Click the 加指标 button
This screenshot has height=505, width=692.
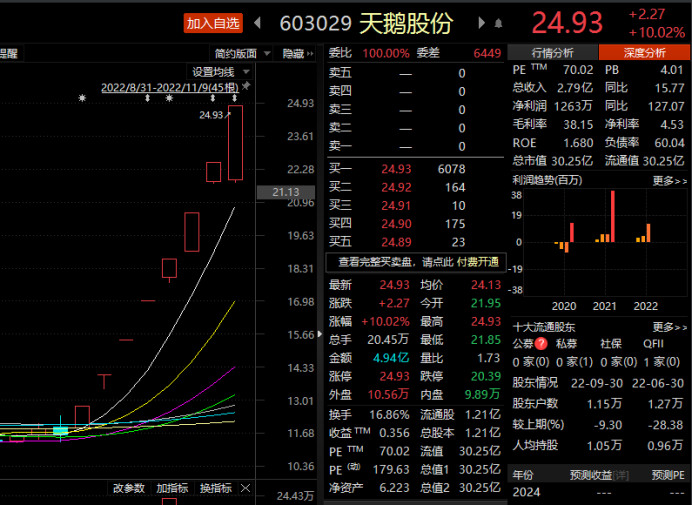tap(172, 488)
